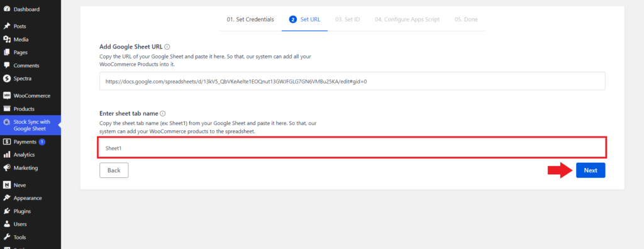Click the blue Next button
644x249 pixels.
click(x=591, y=170)
